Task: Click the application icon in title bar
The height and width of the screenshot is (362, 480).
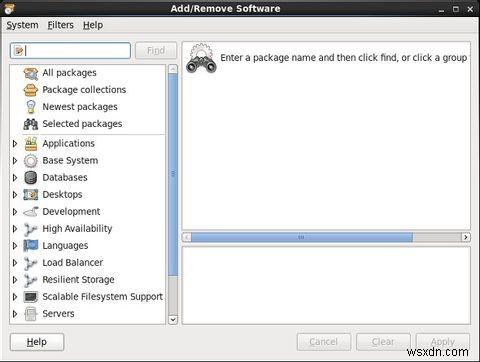Action: 9,9
